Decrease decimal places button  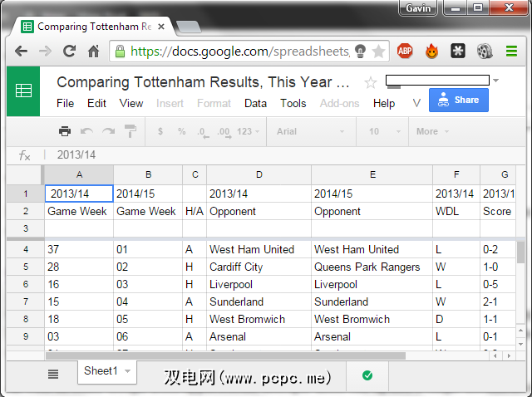(203, 132)
